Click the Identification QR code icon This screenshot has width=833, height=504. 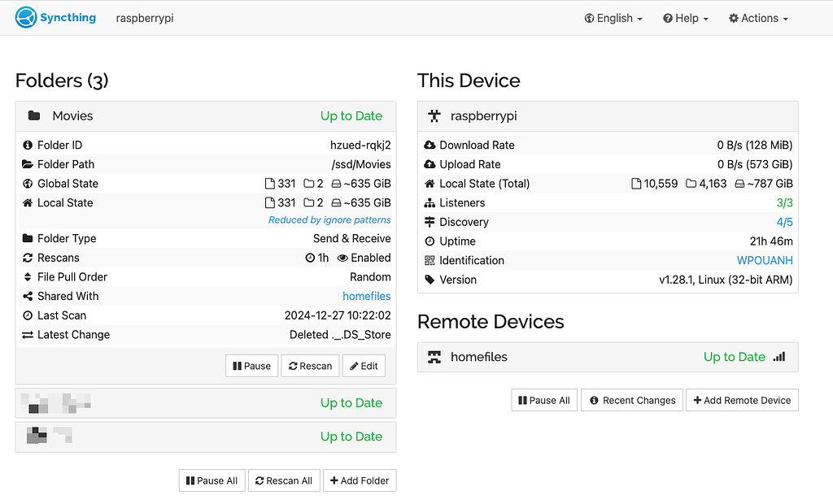click(x=430, y=261)
